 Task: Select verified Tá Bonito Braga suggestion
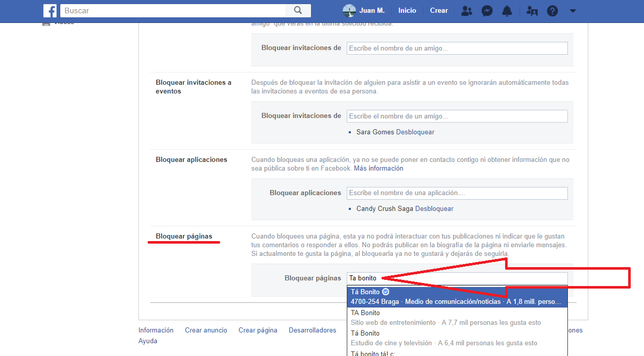tap(457, 296)
